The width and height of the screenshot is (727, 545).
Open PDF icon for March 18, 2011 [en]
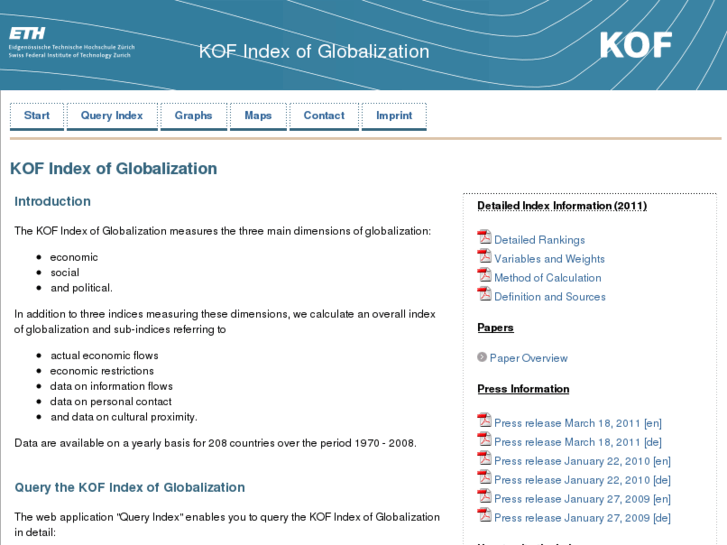[485, 420]
